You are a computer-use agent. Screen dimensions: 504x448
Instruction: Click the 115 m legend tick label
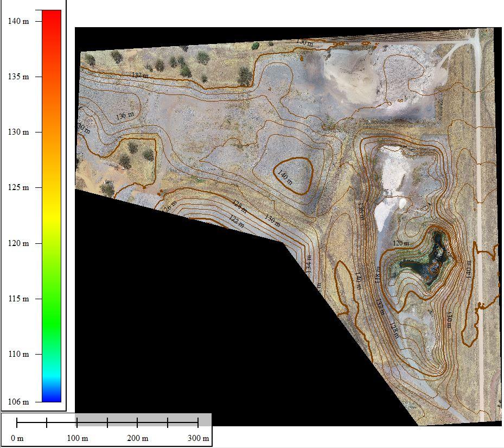[18, 299]
